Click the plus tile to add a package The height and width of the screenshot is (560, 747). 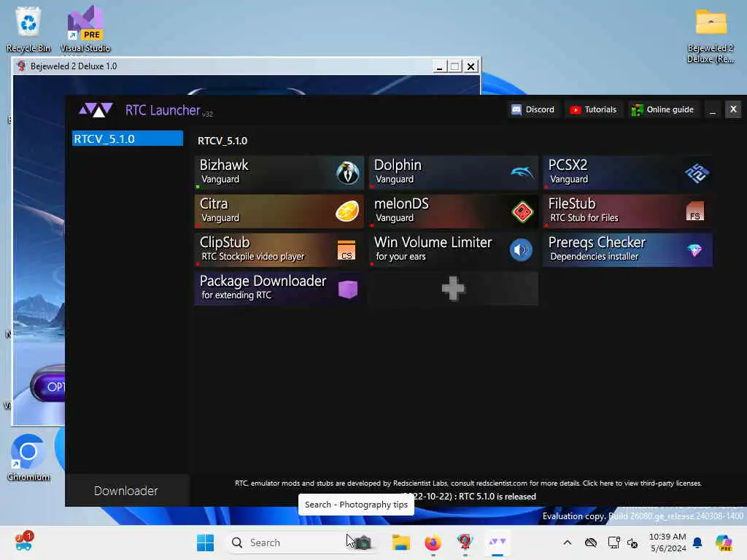[454, 289]
